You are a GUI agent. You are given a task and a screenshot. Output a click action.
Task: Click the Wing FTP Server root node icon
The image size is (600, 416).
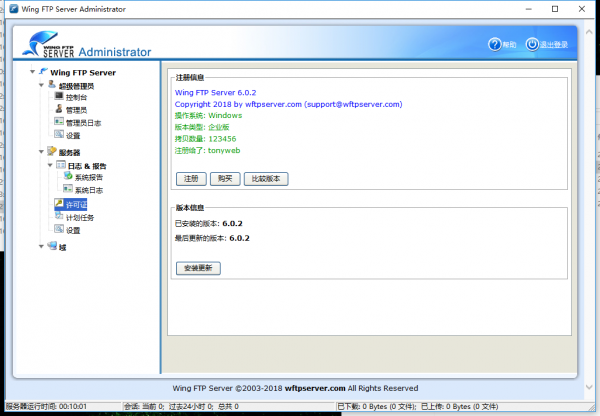44,72
